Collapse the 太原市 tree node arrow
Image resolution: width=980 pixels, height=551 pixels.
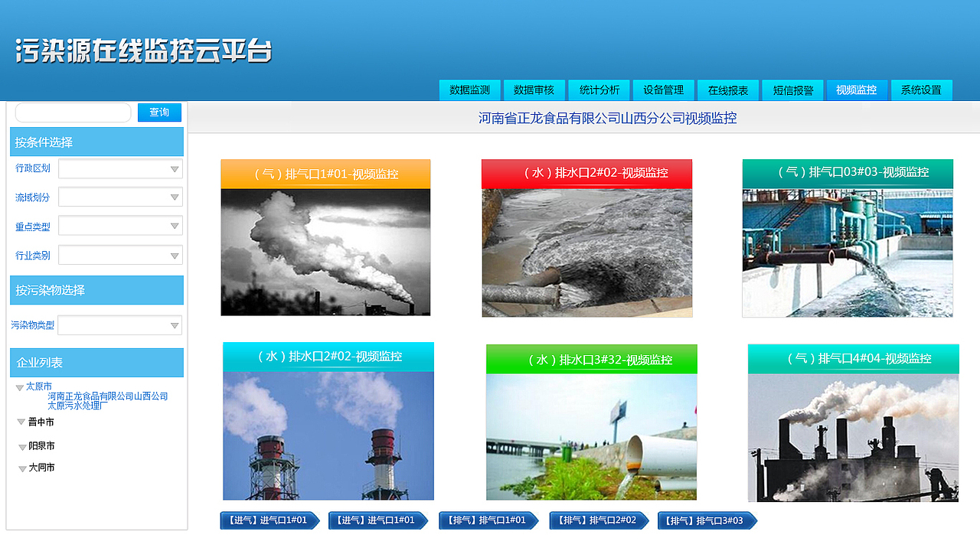point(20,388)
